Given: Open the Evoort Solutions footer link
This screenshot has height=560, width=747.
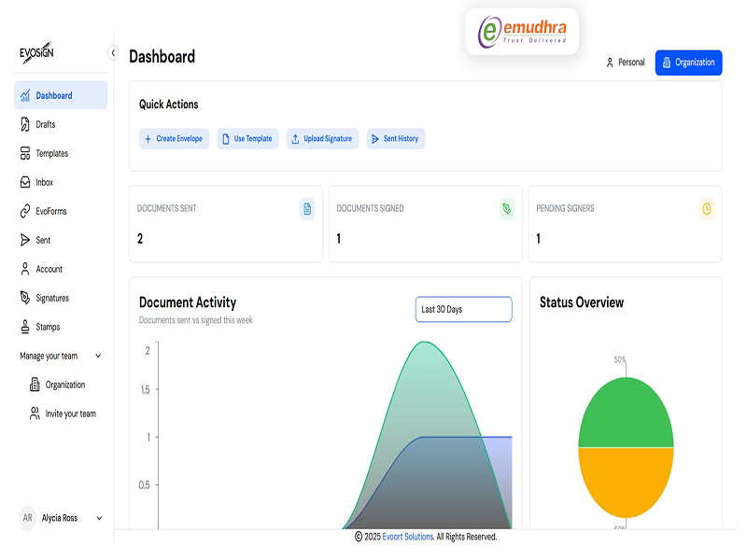Looking at the screenshot, I should [408, 537].
